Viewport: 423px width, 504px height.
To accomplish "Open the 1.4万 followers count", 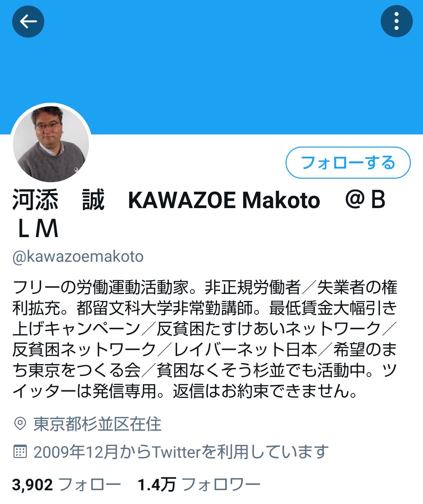I will tap(157, 485).
